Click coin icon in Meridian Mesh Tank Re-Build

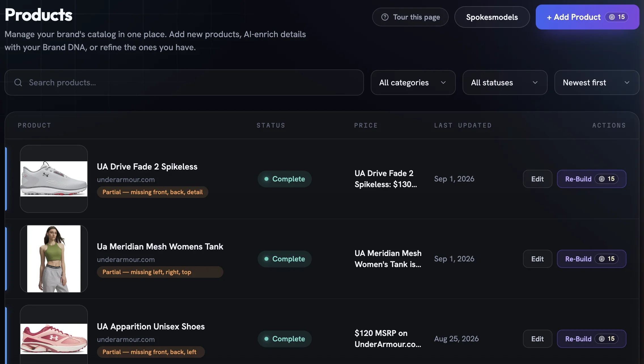click(x=601, y=259)
